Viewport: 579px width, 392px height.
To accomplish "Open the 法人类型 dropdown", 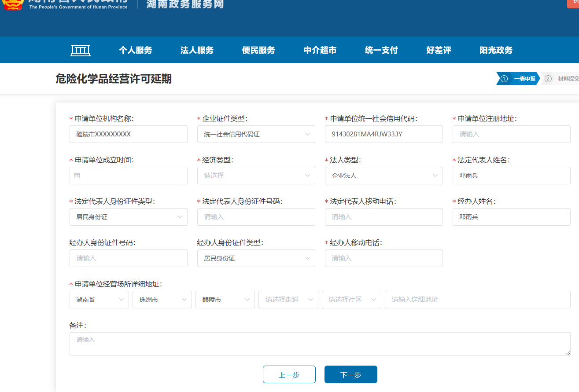I will [384, 176].
